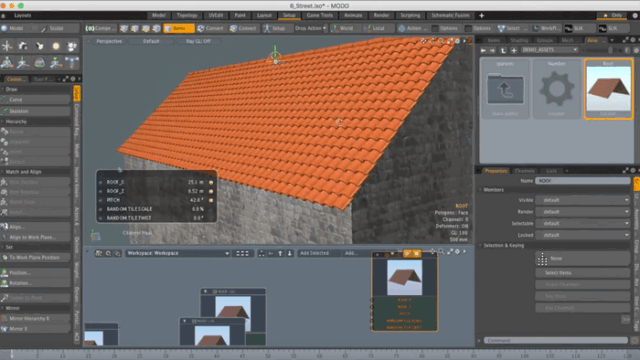Select the locator tool icon in left palette
The height and width of the screenshot is (360, 640).
click(7, 46)
